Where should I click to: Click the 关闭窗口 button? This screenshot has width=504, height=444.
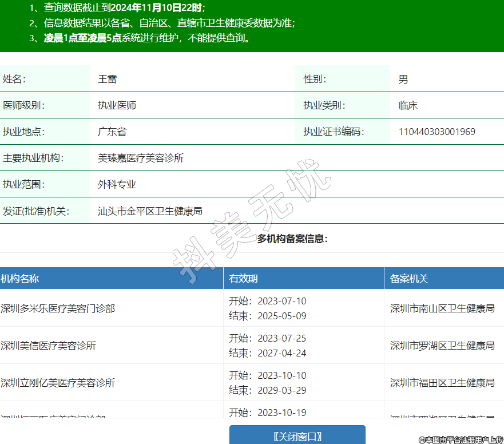pos(297,436)
